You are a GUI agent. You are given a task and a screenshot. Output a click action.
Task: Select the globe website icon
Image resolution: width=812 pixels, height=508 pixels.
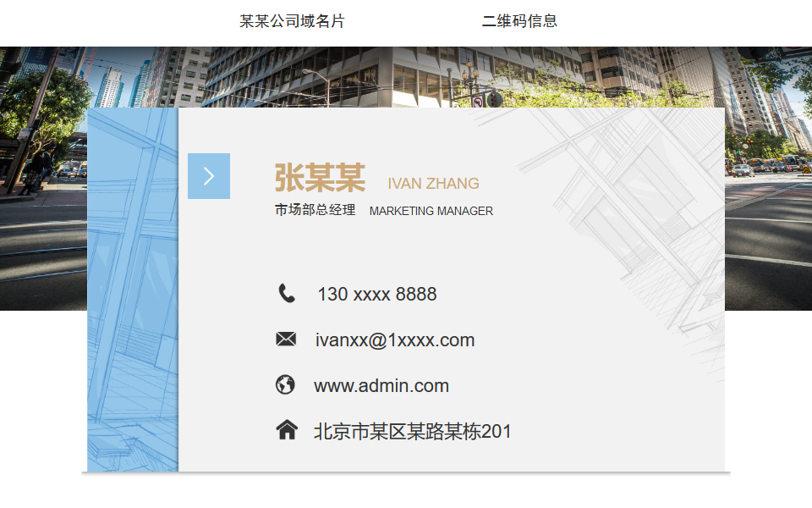pyautogui.click(x=285, y=385)
